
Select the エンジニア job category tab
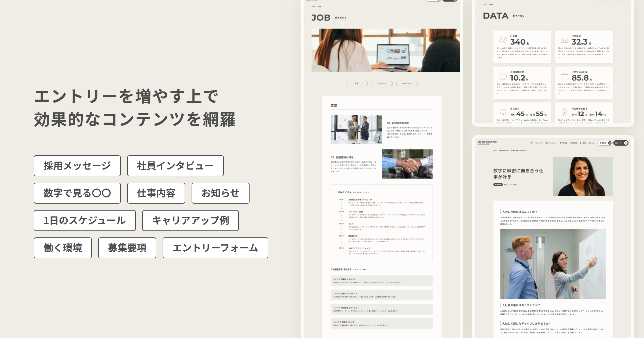tap(382, 83)
